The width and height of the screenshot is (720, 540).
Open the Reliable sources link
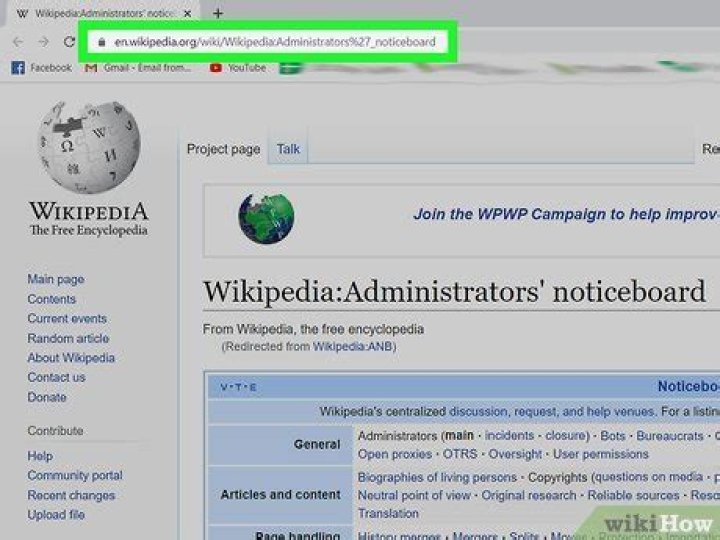633,495
